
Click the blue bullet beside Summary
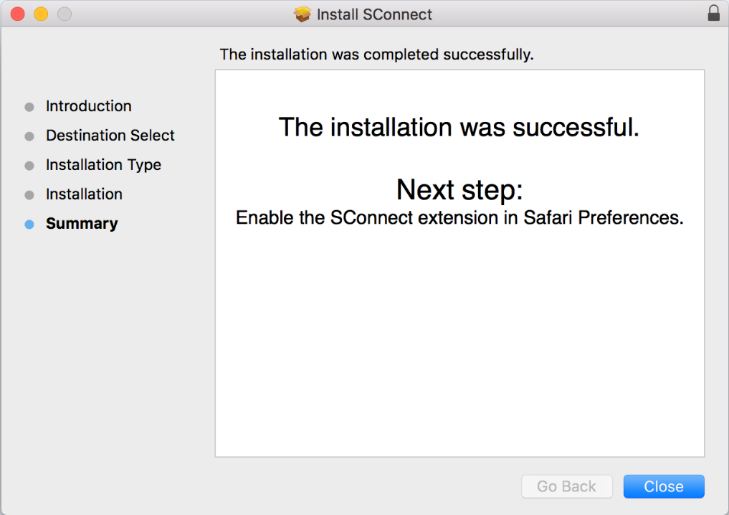(x=29, y=224)
